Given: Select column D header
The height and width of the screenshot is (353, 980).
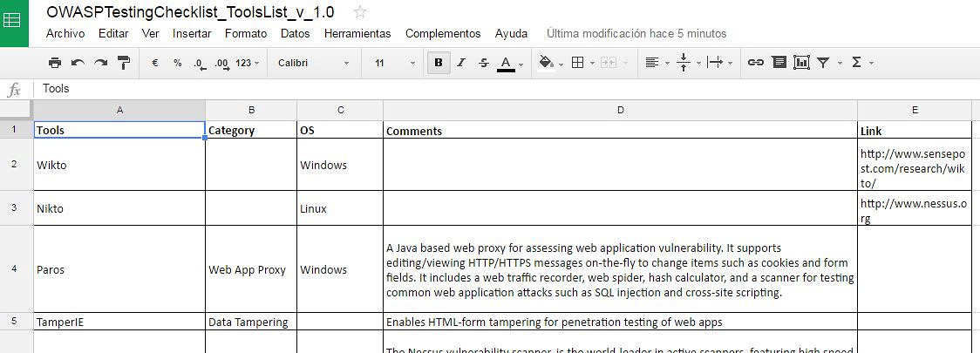Looking at the screenshot, I should [620, 110].
